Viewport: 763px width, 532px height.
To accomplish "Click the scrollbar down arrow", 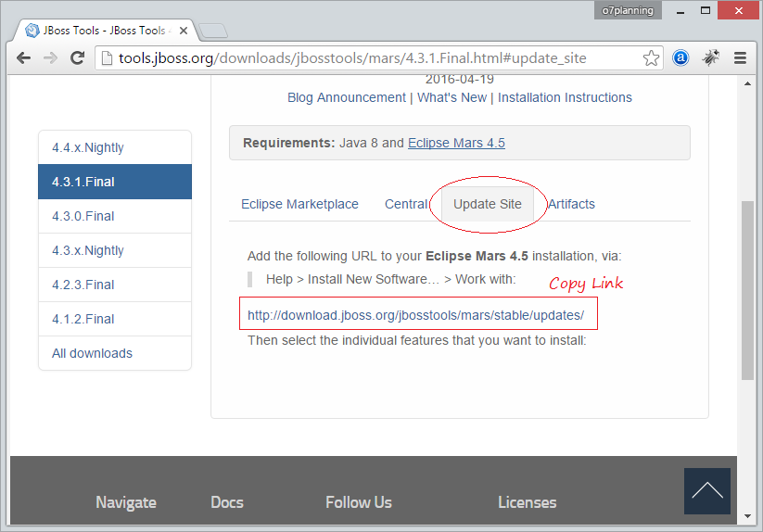I will [747, 516].
